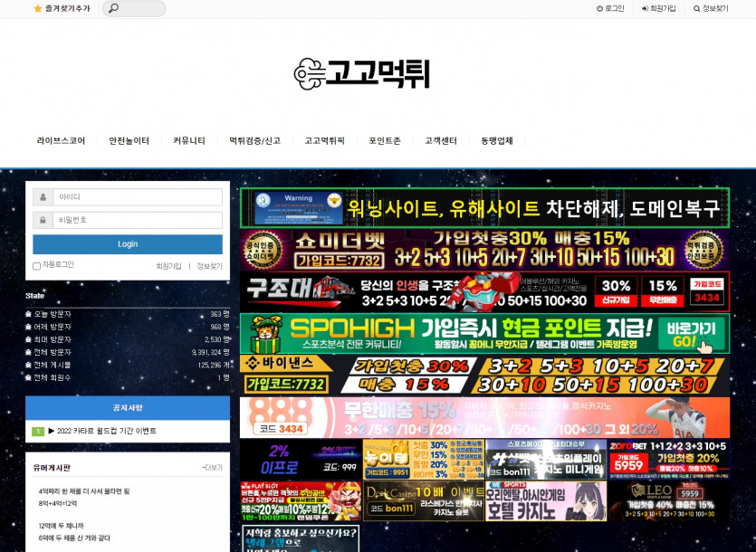Click the magnifier search icon
756x552 pixels.
[113, 9]
